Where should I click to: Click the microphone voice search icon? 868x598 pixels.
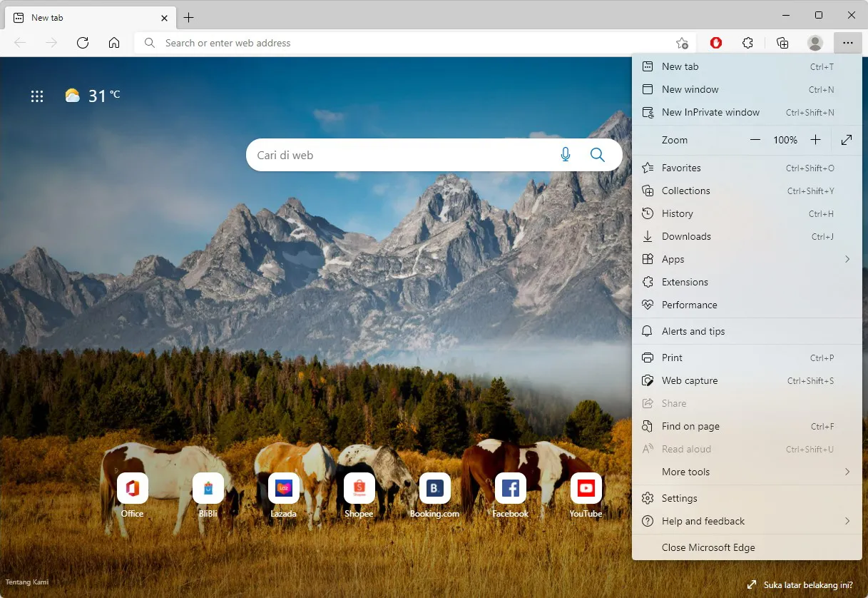click(566, 155)
